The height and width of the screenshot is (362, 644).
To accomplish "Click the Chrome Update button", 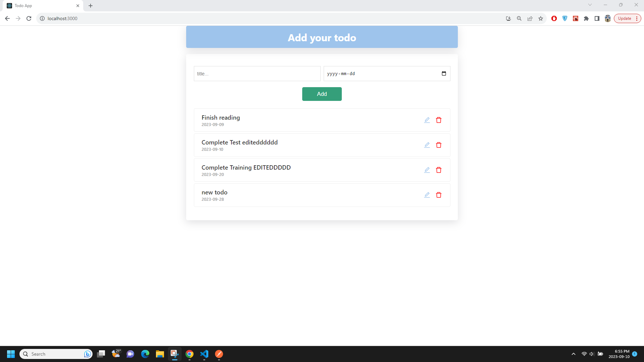I will tap(625, 18).
